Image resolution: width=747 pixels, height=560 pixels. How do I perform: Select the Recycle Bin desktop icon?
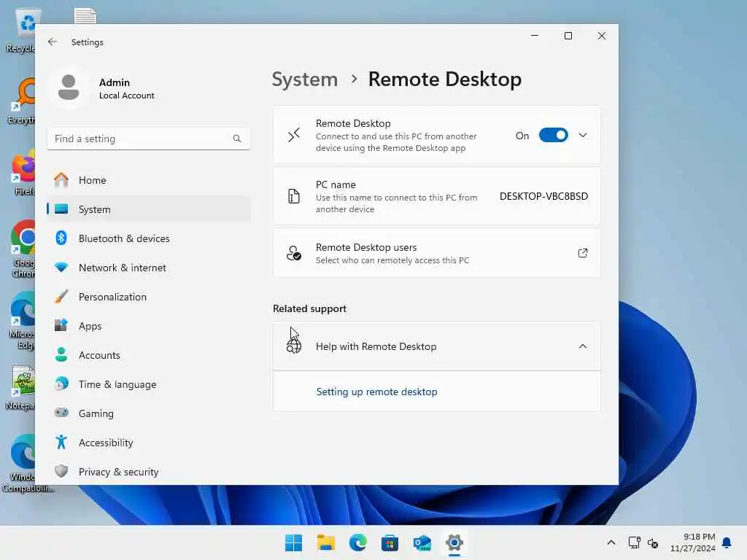point(21,31)
